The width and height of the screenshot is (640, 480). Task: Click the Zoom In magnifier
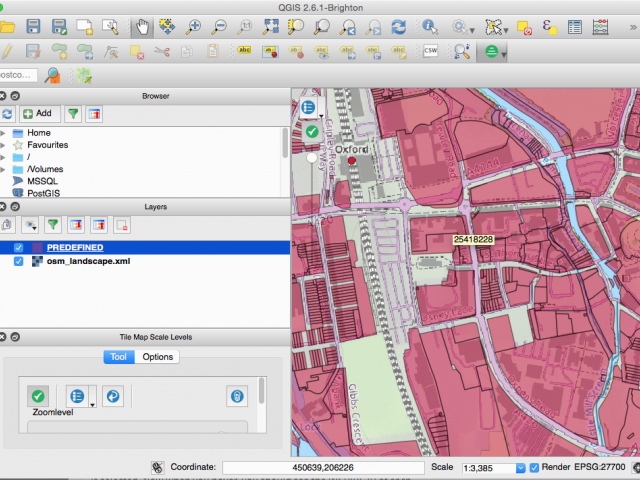[193, 27]
